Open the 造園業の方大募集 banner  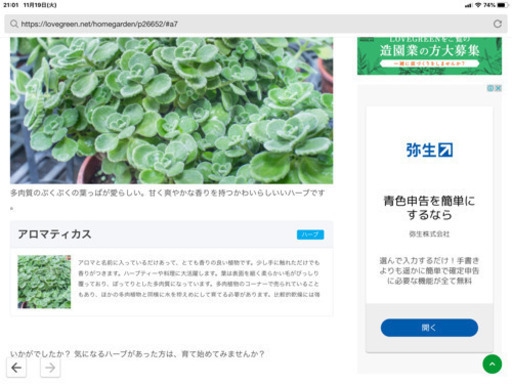[x=429, y=56]
